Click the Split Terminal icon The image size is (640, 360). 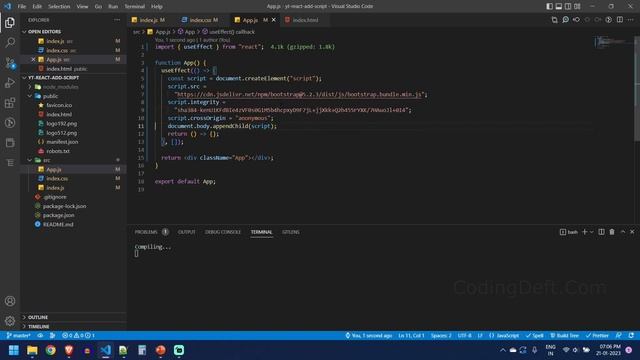pyautogui.click(x=601, y=232)
